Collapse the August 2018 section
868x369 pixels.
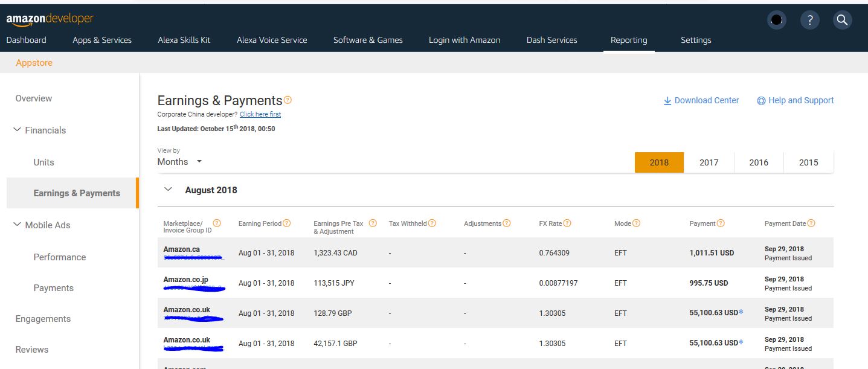[169, 190]
